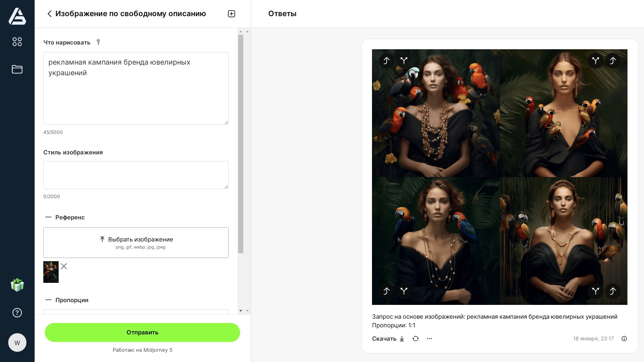
Task: Create variations of the bottom-right image
Action: [596, 291]
